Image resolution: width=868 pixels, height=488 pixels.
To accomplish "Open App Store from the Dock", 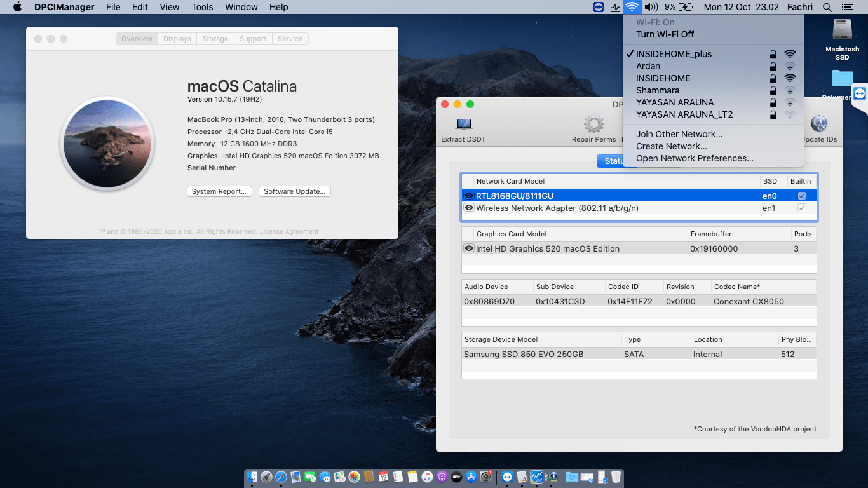I will click(x=471, y=477).
